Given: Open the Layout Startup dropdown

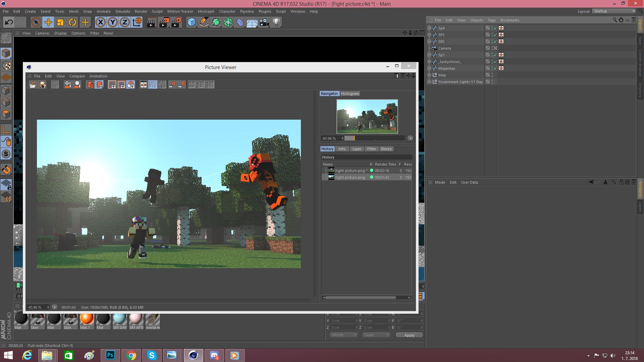Looking at the screenshot, I should tap(614, 11).
